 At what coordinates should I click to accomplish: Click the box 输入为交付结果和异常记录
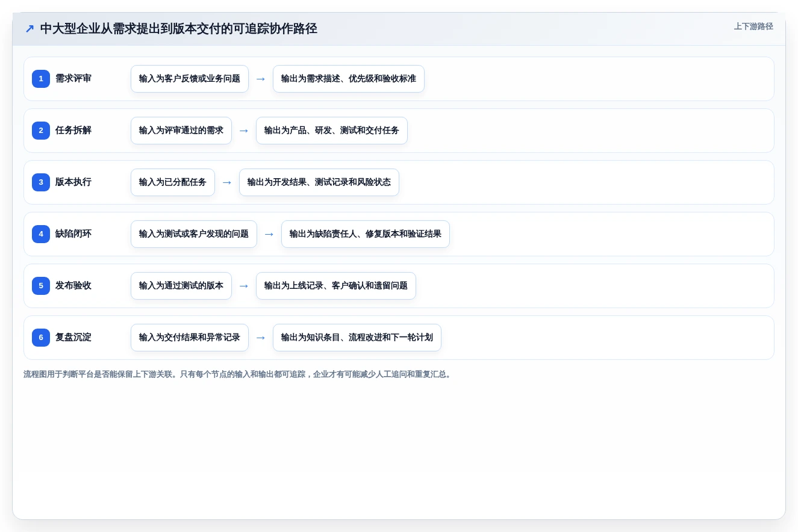[x=190, y=338]
